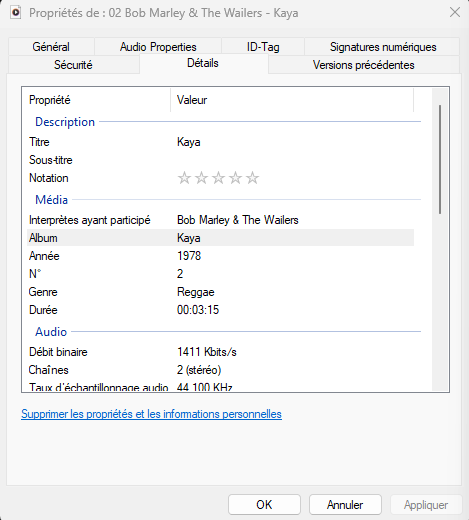The width and height of the screenshot is (469, 520).
Task: Select the Notation property label
Action: (49, 178)
